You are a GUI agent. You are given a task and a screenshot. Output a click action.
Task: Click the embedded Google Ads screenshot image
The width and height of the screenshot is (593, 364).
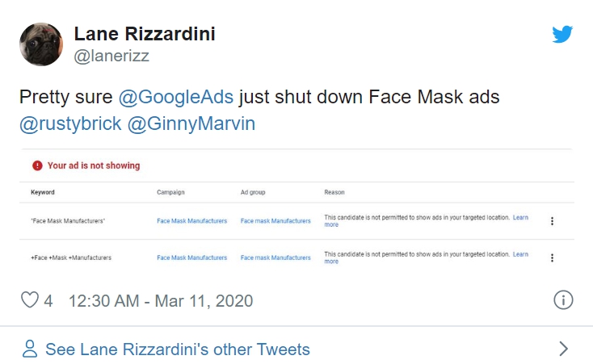point(296,210)
